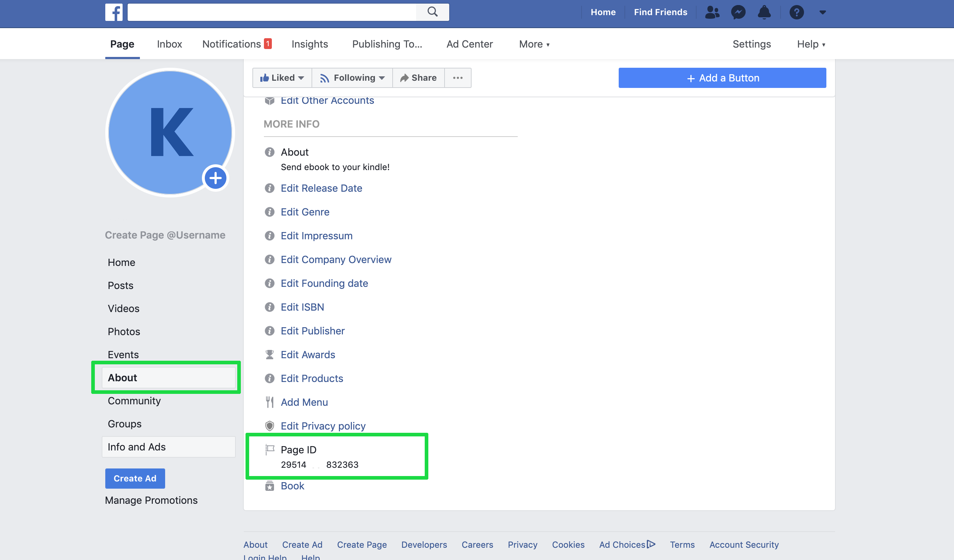
Task: Click Edit Company Overview link
Action: pos(336,259)
